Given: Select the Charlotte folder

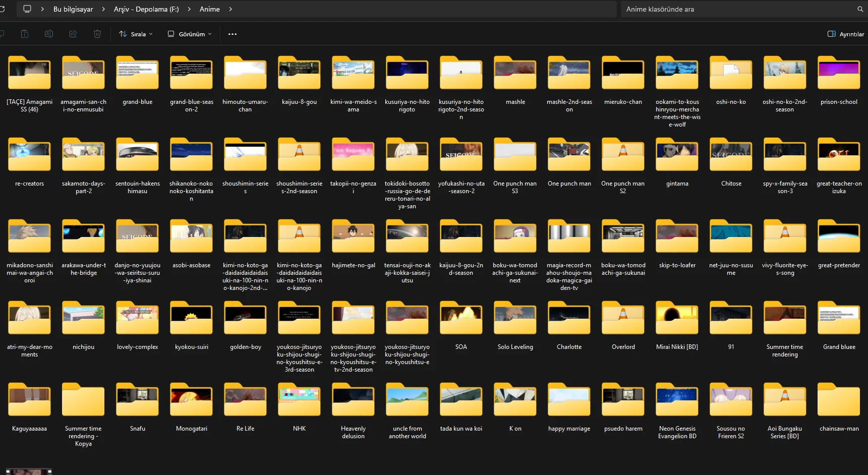Looking at the screenshot, I should click(569, 326).
